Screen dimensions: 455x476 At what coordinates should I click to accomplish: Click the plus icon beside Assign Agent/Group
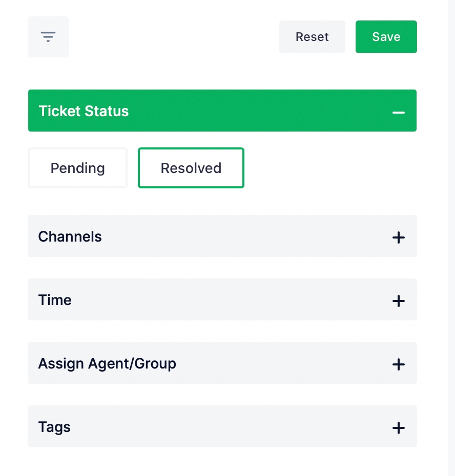398,364
